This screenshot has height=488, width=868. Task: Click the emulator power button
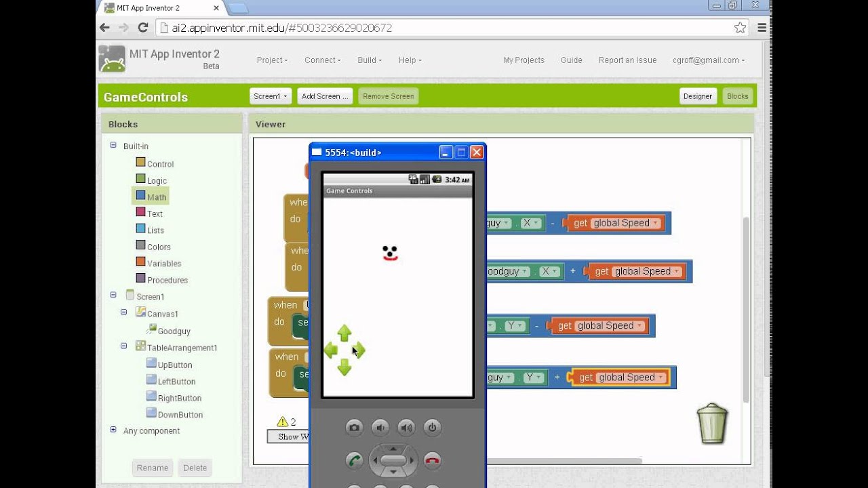pyautogui.click(x=432, y=427)
